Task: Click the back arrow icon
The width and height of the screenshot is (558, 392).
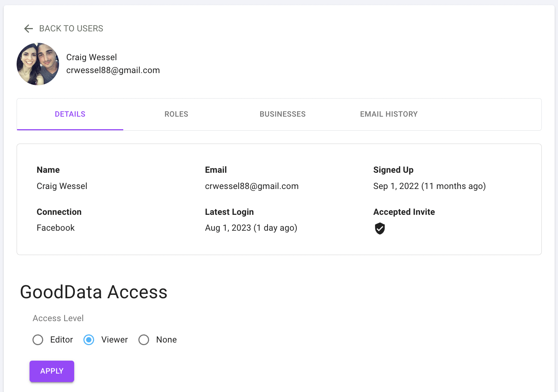Action: pyautogui.click(x=28, y=28)
